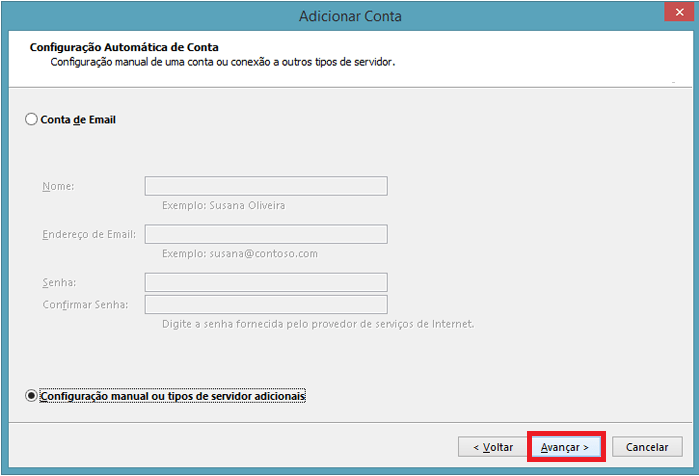Focus the Endereço de Email text box
The width and height of the screenshot is (699, 476).
click(x=266, y=234)
